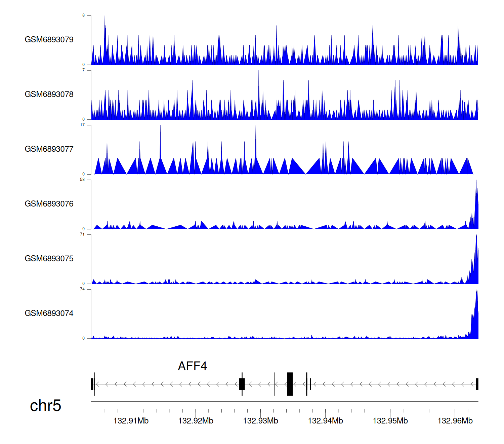
Task: Click the AFF4 gene name label
Action: click(192, 366)
